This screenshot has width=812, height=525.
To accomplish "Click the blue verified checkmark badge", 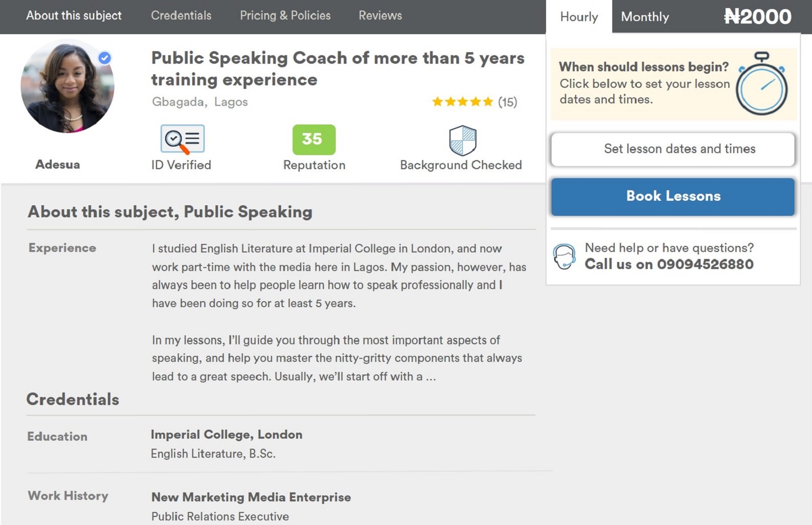I will pos(104,58).
